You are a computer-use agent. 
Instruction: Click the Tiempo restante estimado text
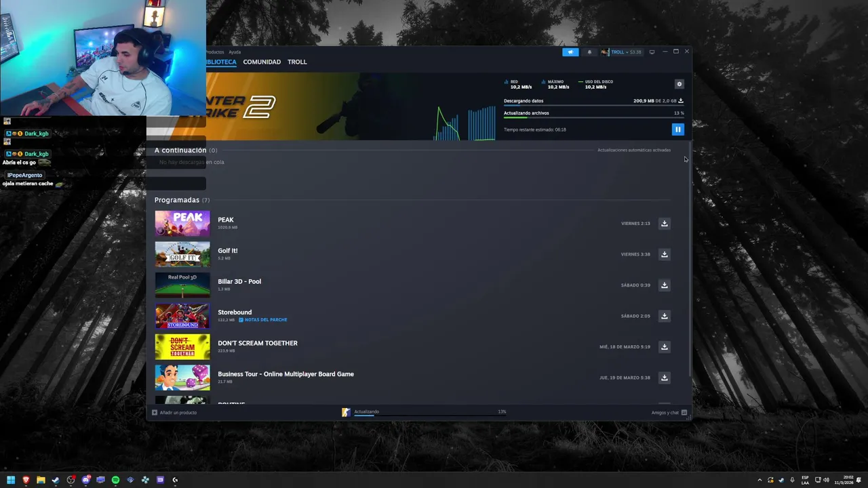534,129
